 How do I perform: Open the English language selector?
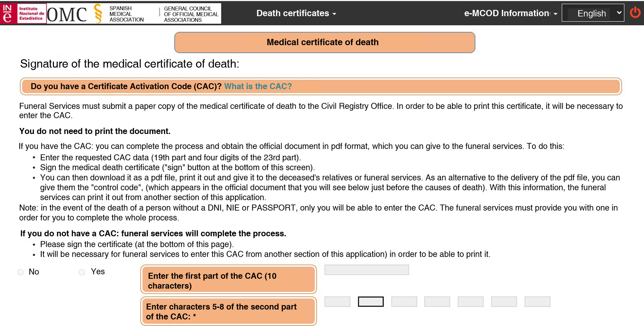593,13
